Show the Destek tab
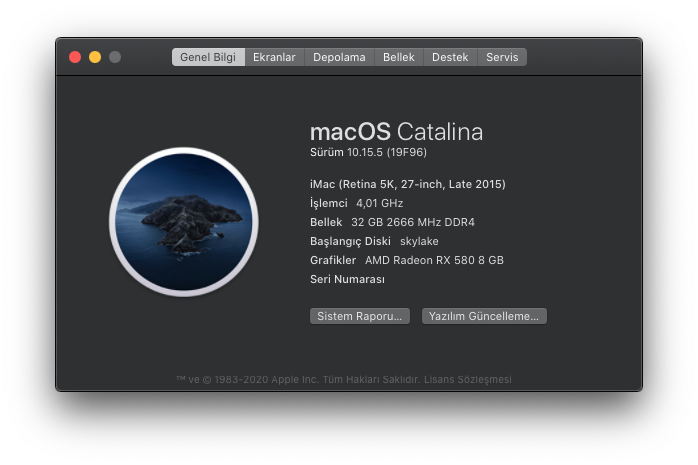 [450, 57]
